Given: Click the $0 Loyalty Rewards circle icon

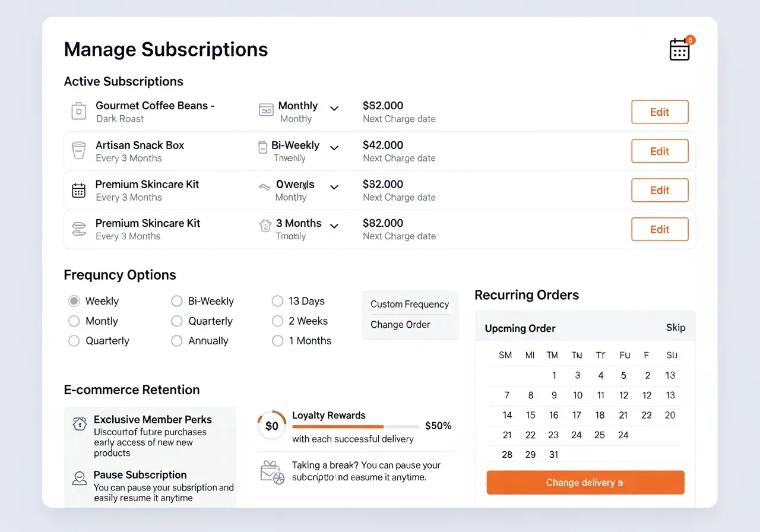Looking at the screenshot, I should (x=271, y=426).
